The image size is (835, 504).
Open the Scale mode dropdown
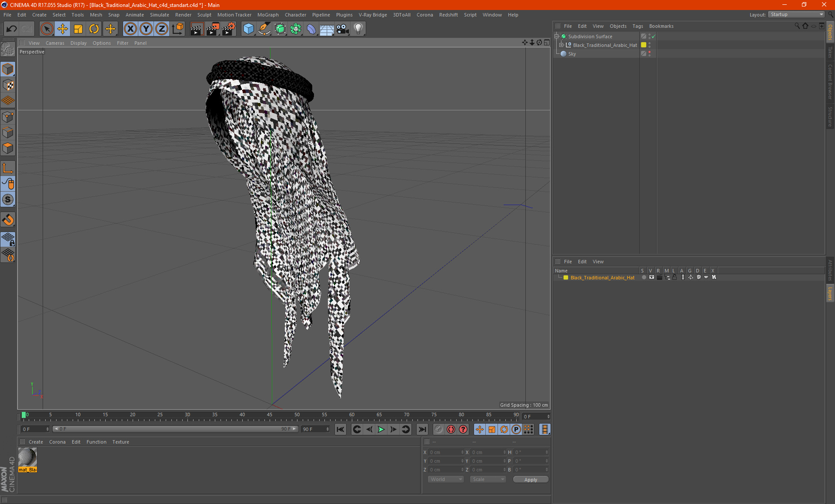[x=488, y=479]
